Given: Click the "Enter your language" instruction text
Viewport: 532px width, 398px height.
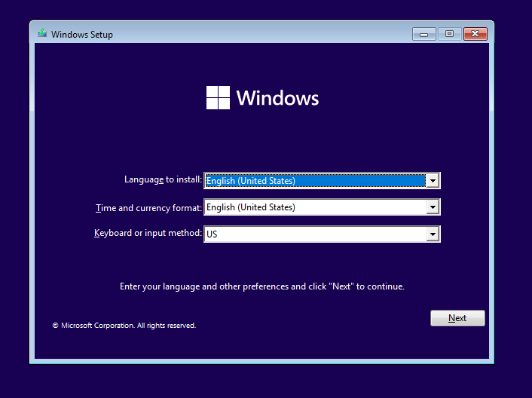Looking at the screenshot, I should click(262, 286).
